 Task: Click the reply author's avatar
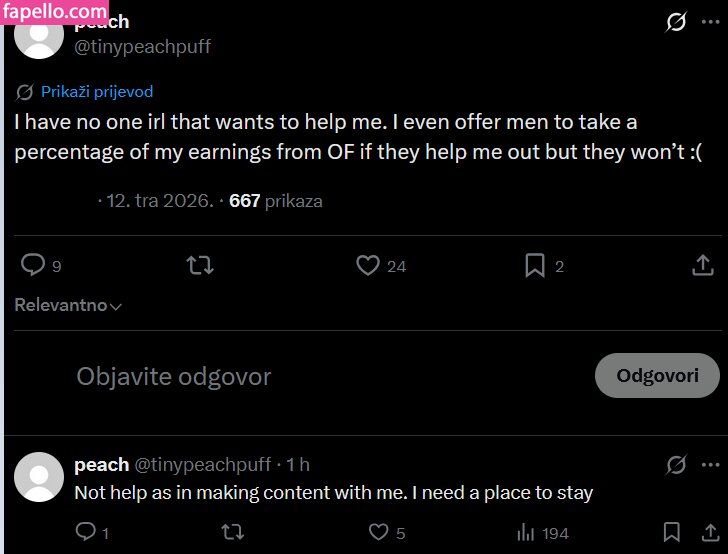click(x=41, y=477)
